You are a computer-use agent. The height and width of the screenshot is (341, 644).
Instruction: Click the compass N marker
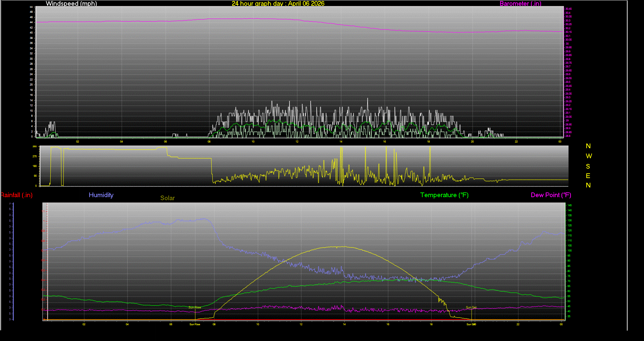tap(588, 146)
